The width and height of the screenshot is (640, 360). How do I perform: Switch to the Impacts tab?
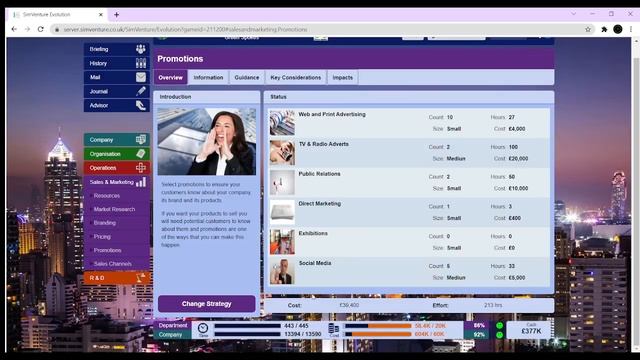click(x=342, y=78)
